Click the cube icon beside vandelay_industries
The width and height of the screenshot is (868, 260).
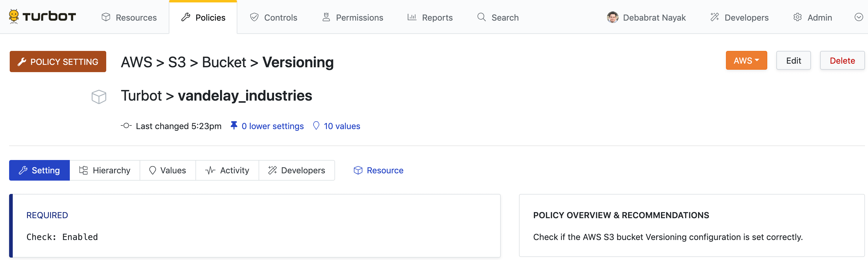(99, 97)
